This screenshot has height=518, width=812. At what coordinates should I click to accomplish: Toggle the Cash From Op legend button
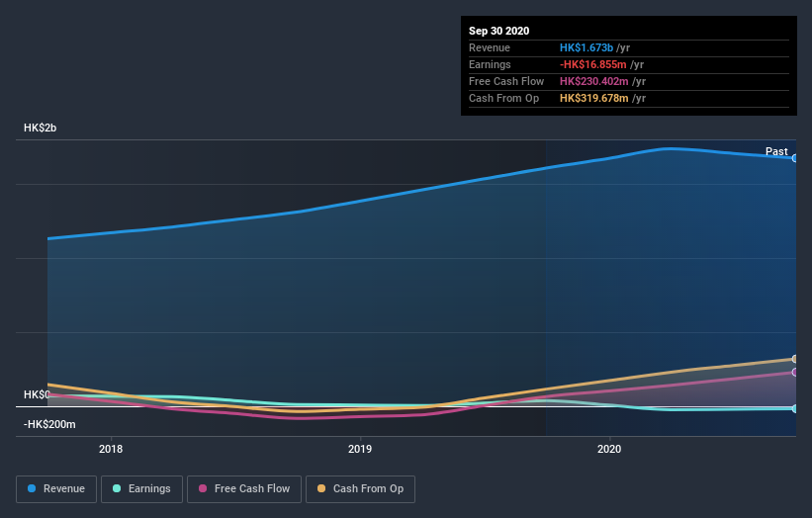[x=360, y=489]
